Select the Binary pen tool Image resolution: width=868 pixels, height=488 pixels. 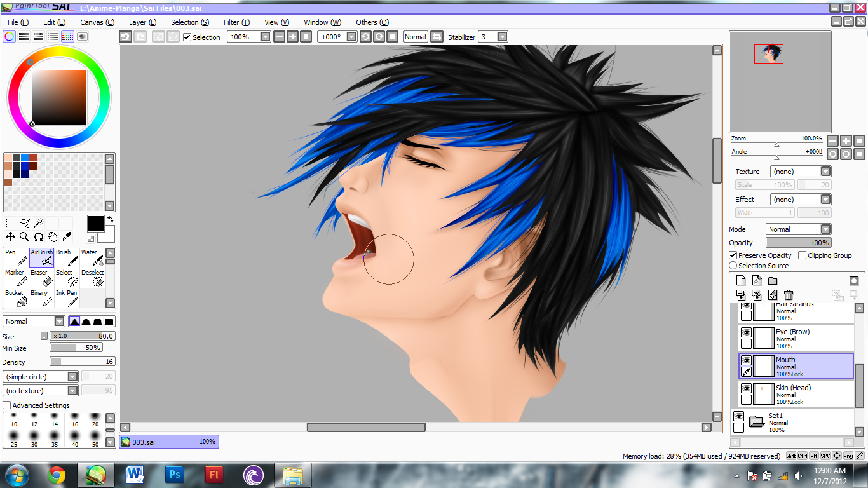(x=41, y=298)
